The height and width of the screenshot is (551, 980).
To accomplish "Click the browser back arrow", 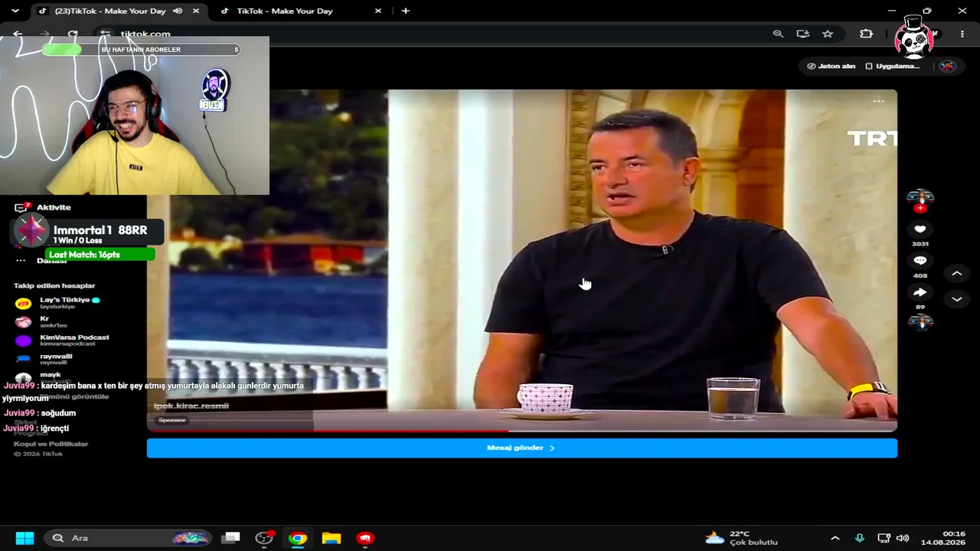I will [x=18, y=34].
